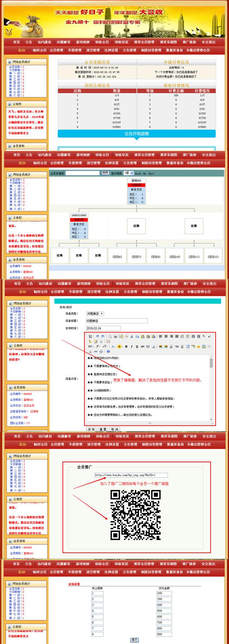
Task: Open 首页 in the nav below the banner
Action: (17, 42)
